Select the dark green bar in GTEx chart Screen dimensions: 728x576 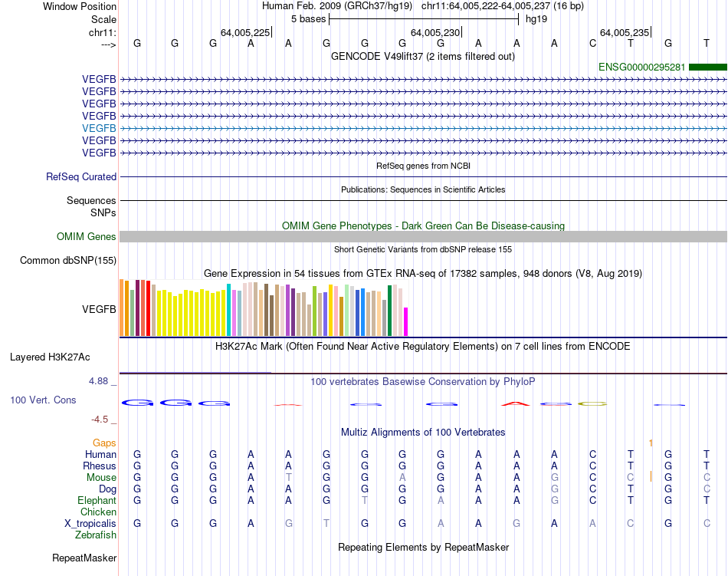point(389,311)
